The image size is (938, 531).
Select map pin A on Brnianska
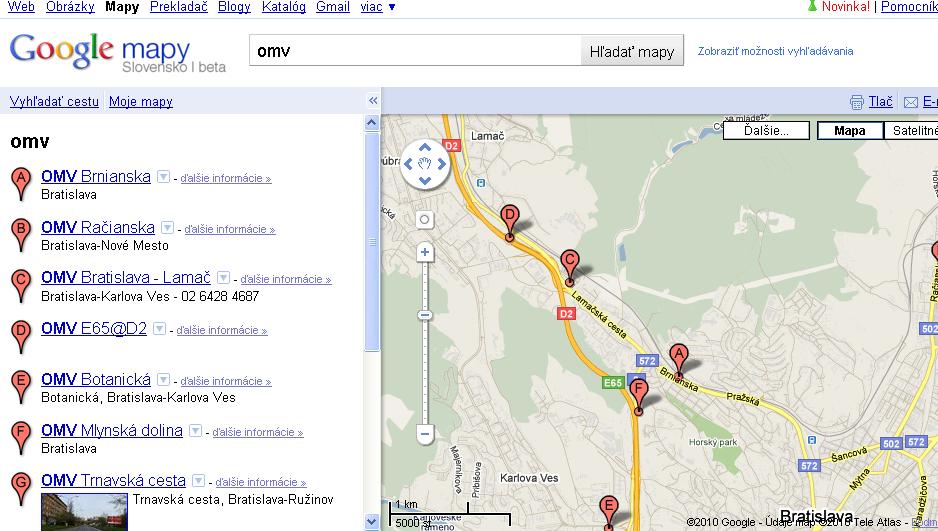coord(678,361)
